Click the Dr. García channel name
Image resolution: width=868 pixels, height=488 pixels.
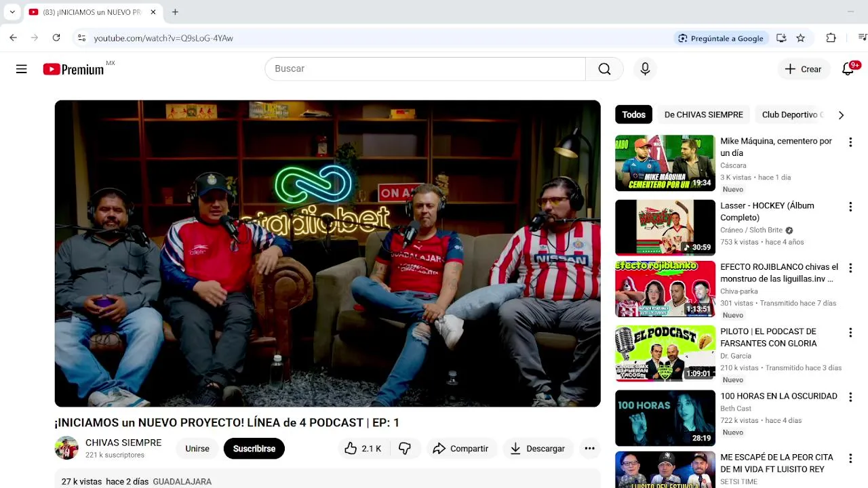click(736, 356)
